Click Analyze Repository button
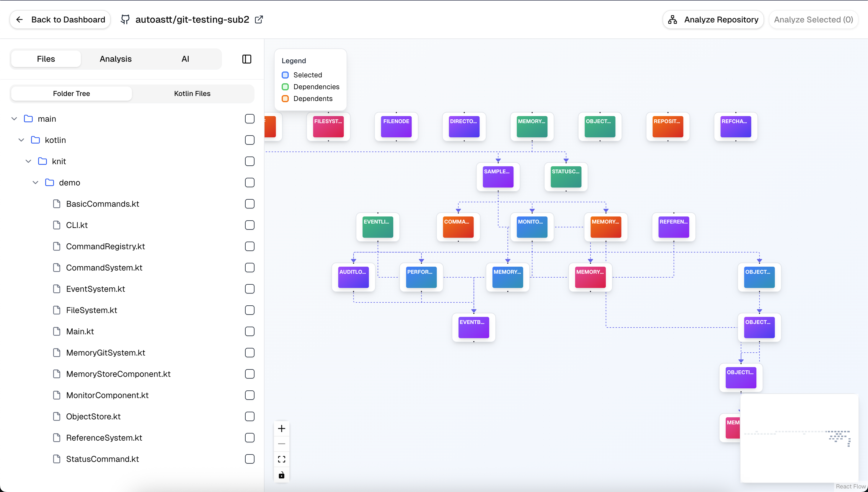 point(713,19)
